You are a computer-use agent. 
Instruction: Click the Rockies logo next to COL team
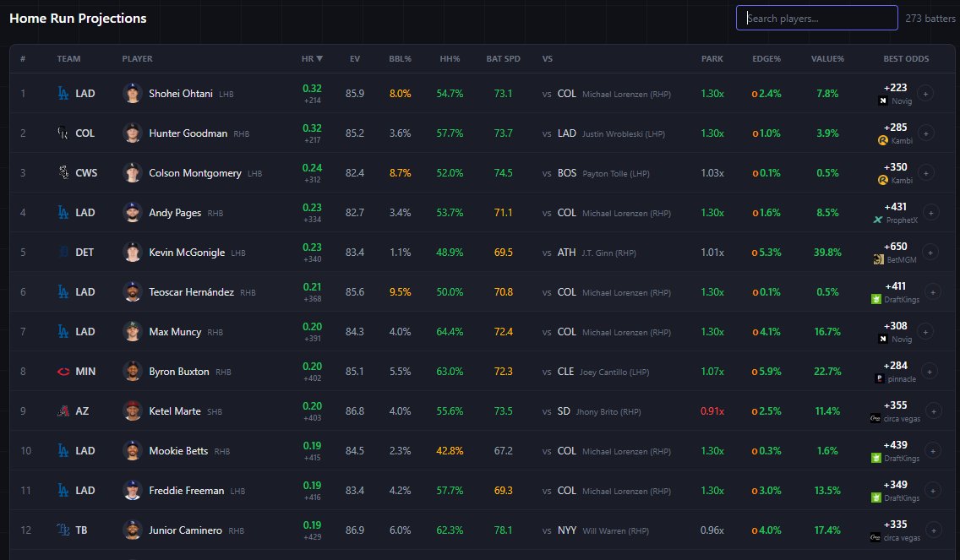click(63, 133)
